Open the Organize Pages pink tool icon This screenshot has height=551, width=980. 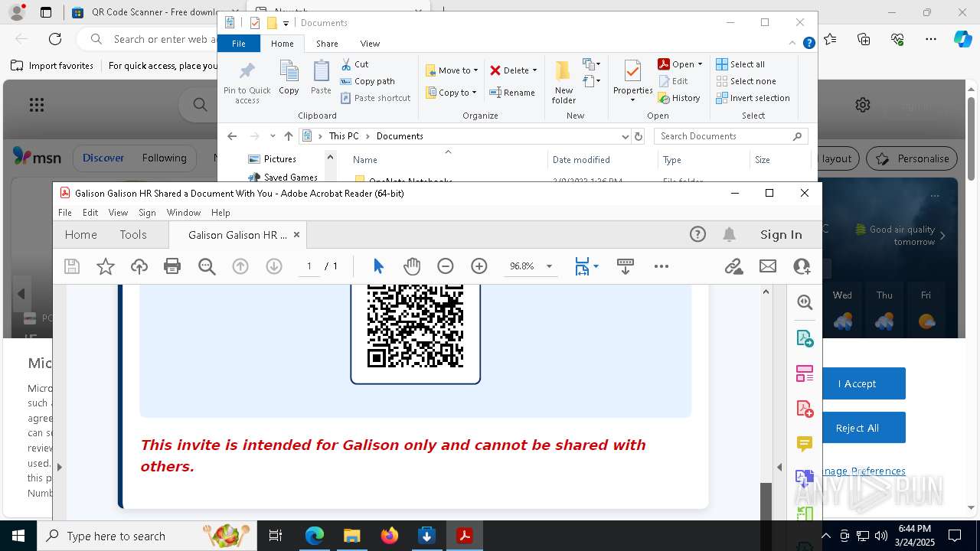805,373
